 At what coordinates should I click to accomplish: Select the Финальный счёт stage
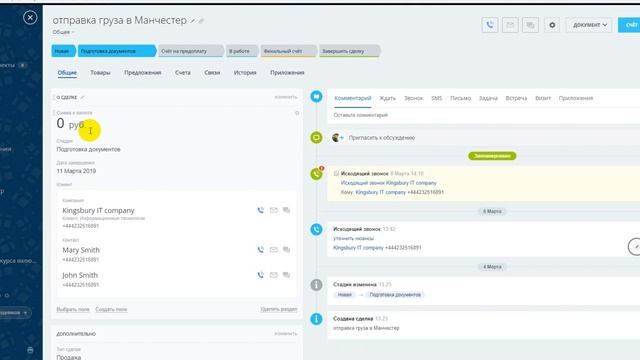tap(288, 51)
